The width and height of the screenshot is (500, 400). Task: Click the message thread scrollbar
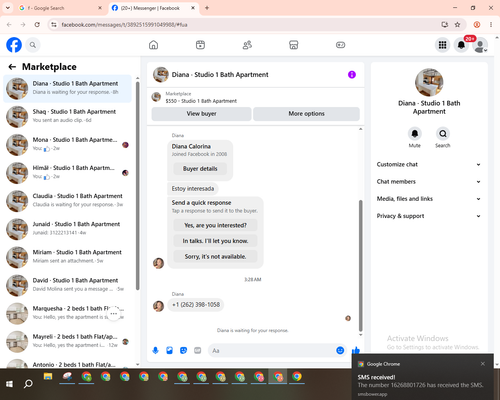(x=360, y=265)
